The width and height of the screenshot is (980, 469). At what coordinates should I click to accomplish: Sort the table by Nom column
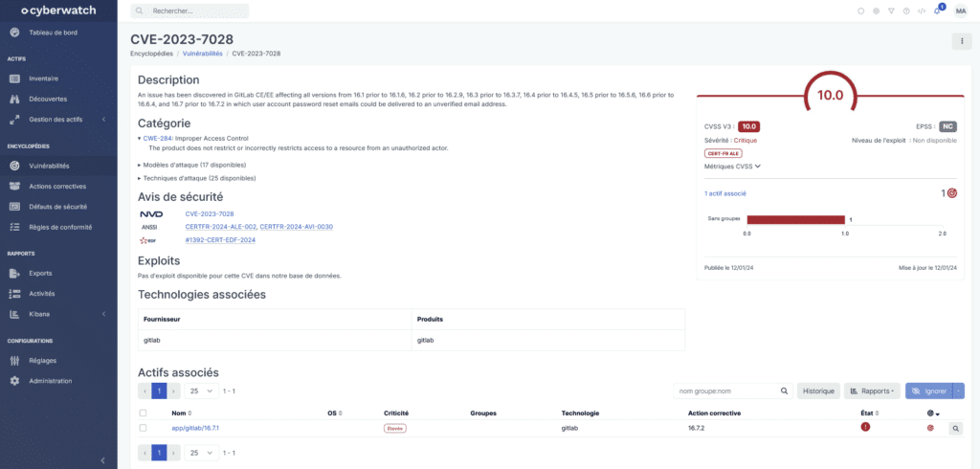[182, 413]
